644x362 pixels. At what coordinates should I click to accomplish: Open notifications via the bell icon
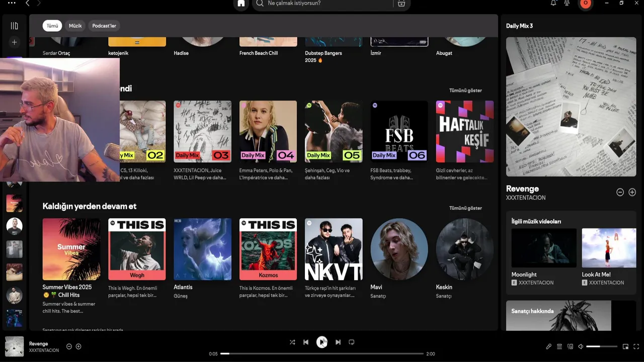[553, 3]
